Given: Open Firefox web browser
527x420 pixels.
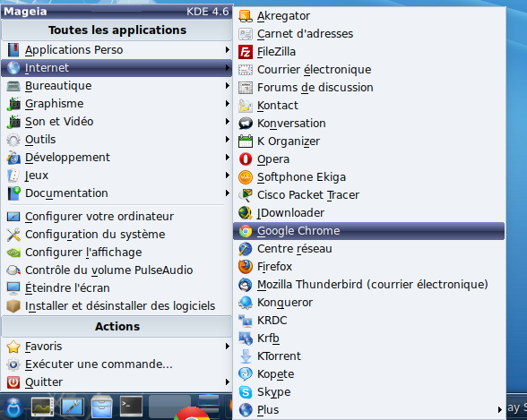Looking at the screenshot, I should click(368, 267).
